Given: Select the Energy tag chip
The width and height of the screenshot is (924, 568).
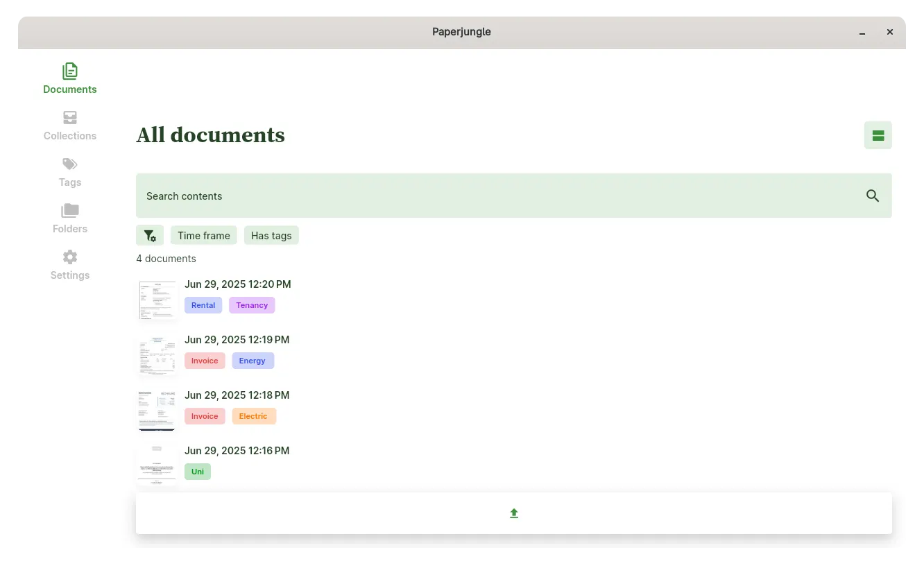Looking at the screenshot, I should click(x=253, y=361).
